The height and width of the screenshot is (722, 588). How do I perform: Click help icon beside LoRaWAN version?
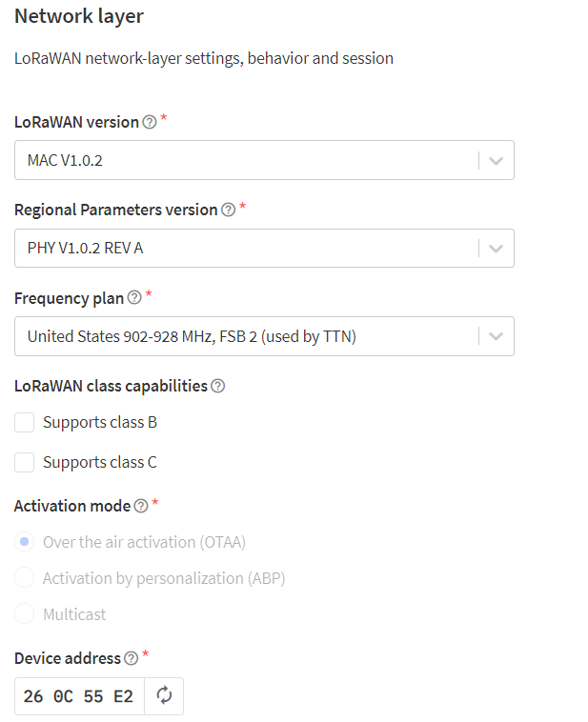pos(150,123)
